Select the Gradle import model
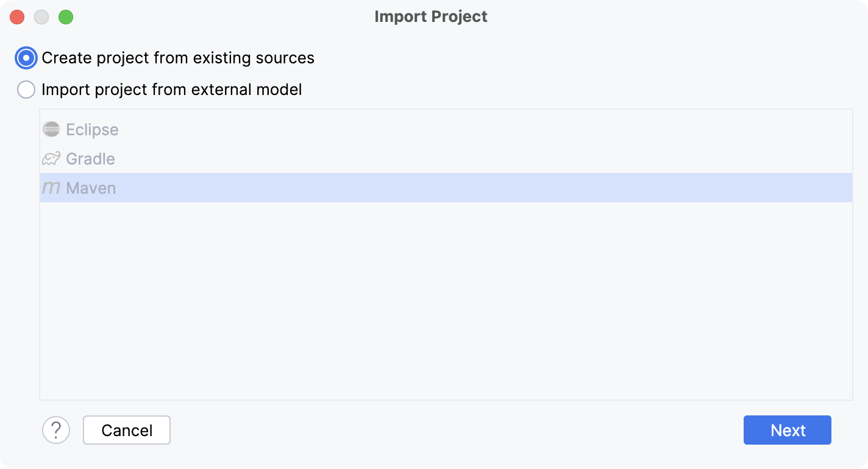This screenshot has height=469, width=868. [90, 158]
